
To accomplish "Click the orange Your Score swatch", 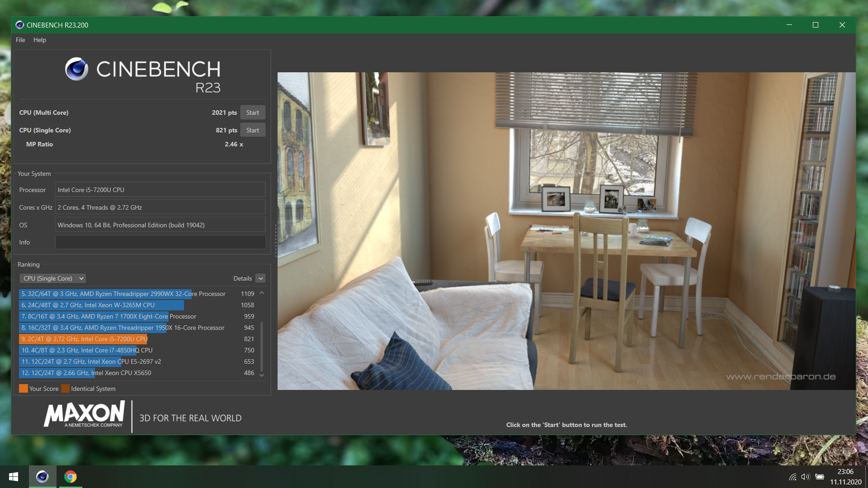I will 24,389.
